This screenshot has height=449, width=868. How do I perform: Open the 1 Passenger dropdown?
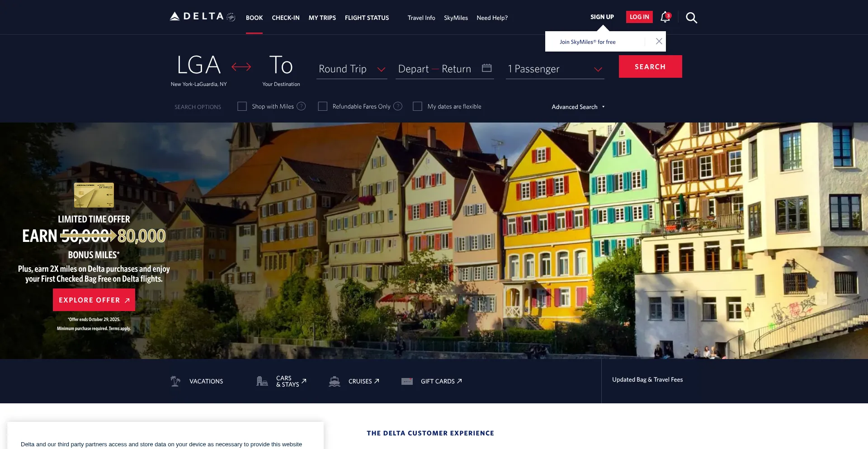point(555,69)
